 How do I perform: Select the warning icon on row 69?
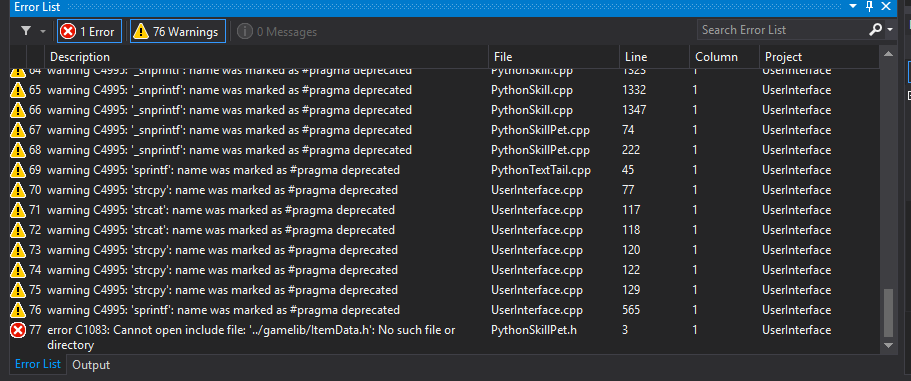click(18, 170)
